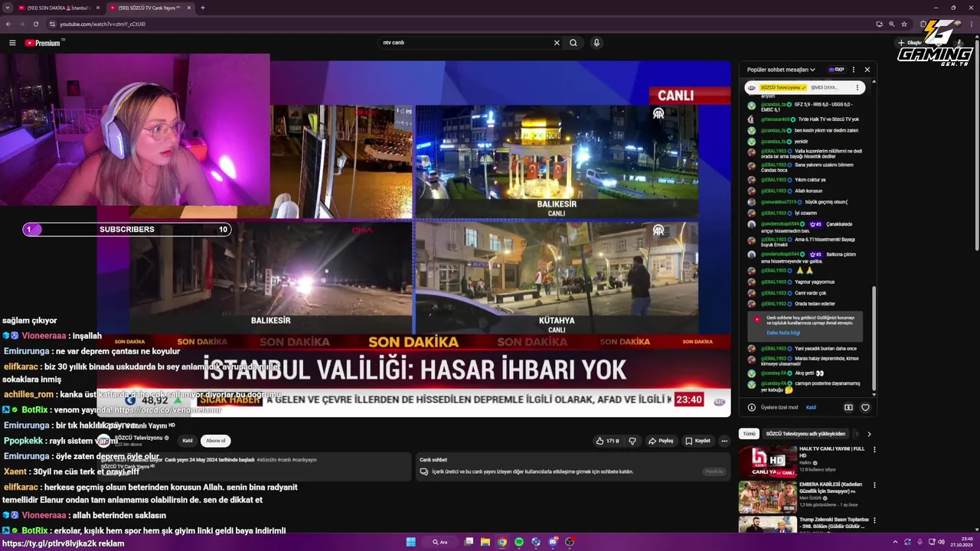Clear the 'ntv canlı' search text
Viewport: 980px width, 551px height.
pyautogui.click(x=557, y=43)
